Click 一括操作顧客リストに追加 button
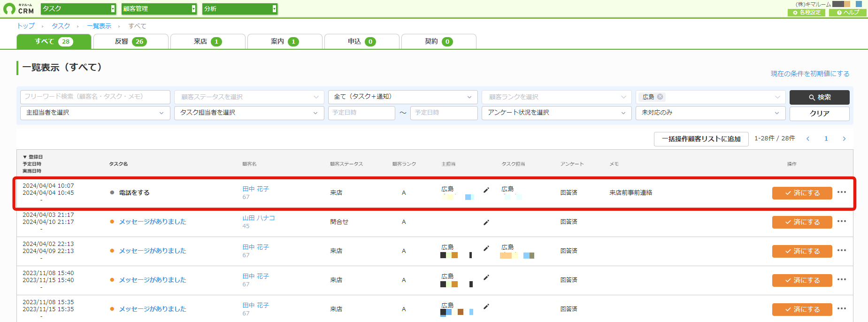The height and width of the screenshot is (322, 868). [x=701, y=139]
